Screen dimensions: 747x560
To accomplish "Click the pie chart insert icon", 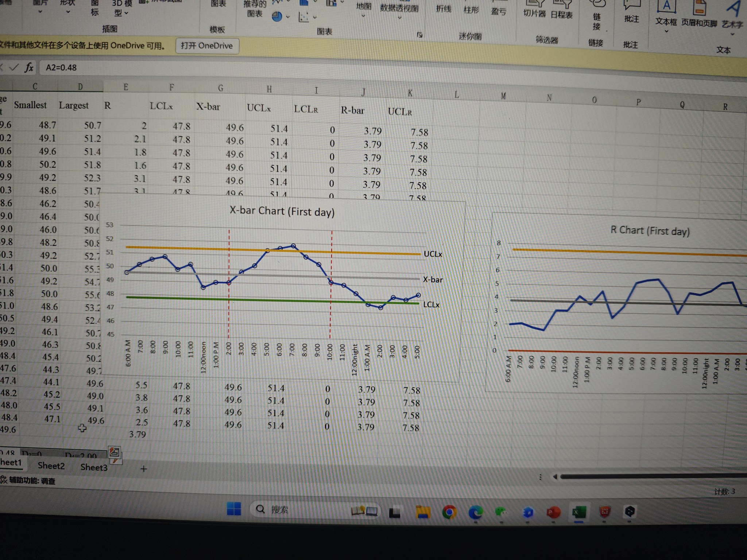I will (277, 17).
